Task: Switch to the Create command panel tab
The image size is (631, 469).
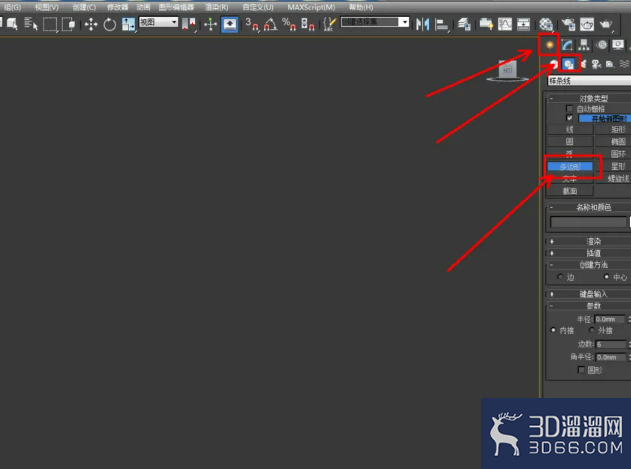Action: coord(549,45)
